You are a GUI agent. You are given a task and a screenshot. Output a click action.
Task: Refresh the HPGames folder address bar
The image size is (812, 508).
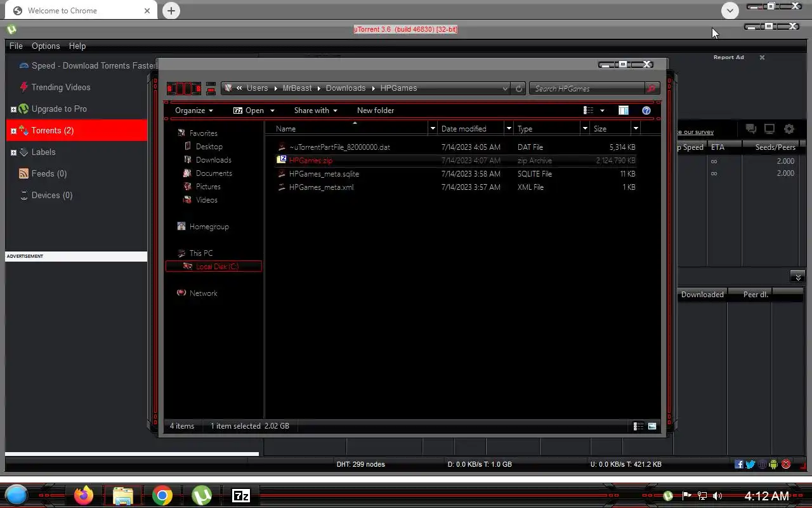click(x=519, y=88)
